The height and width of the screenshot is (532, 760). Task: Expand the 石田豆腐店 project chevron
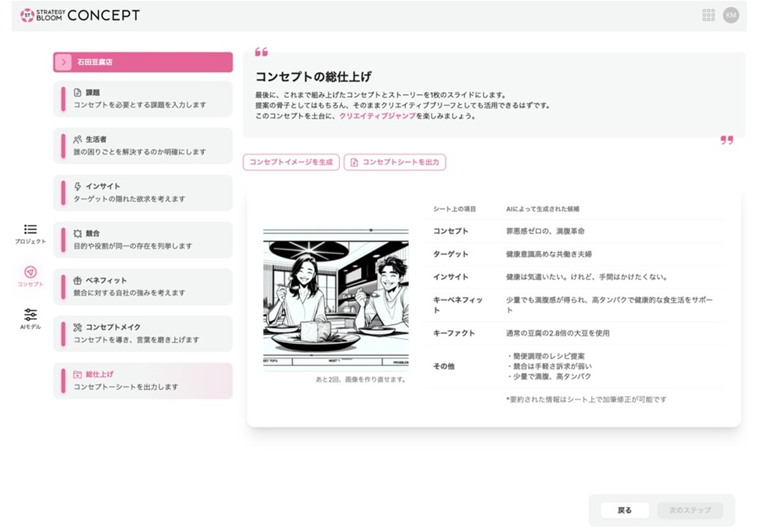63,62
